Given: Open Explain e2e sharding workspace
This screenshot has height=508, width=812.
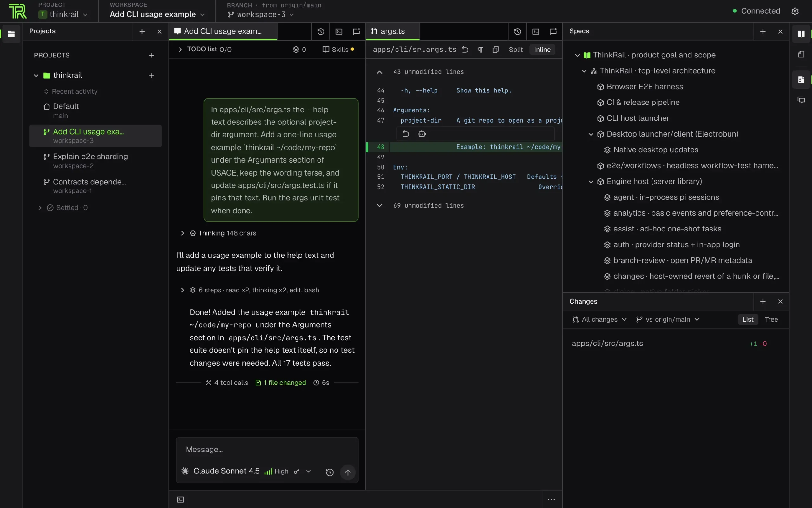Looking at the screenshot, I should click(95, 161).
